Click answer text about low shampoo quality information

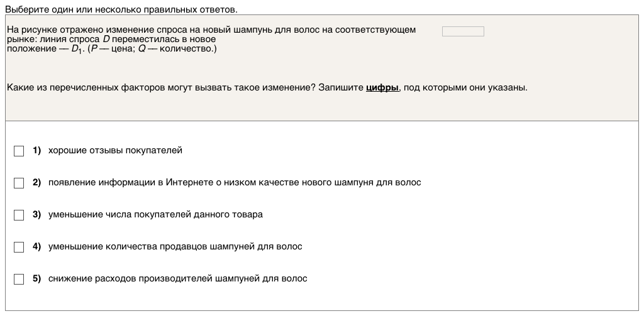point(235,183)
